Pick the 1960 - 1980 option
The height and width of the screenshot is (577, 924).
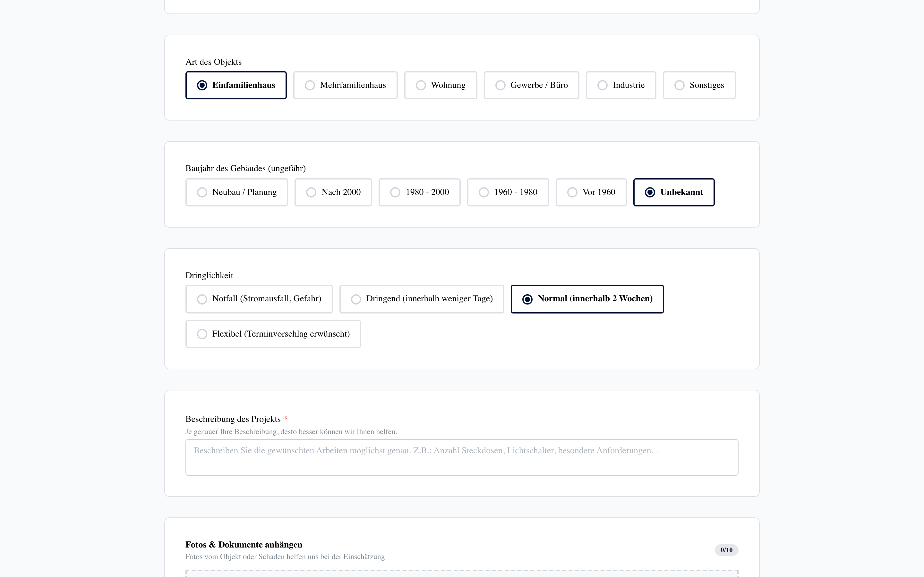[508, 192]
